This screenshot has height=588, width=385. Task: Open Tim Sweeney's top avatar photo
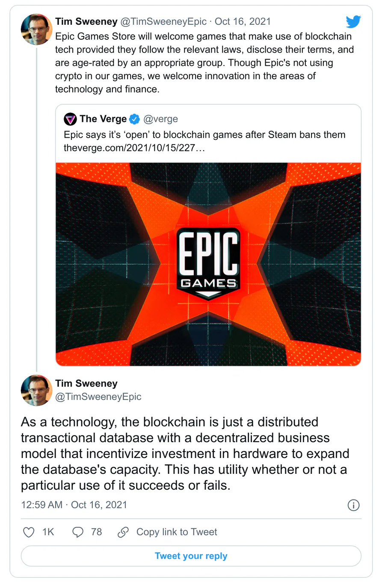click(x=36, y=30)
